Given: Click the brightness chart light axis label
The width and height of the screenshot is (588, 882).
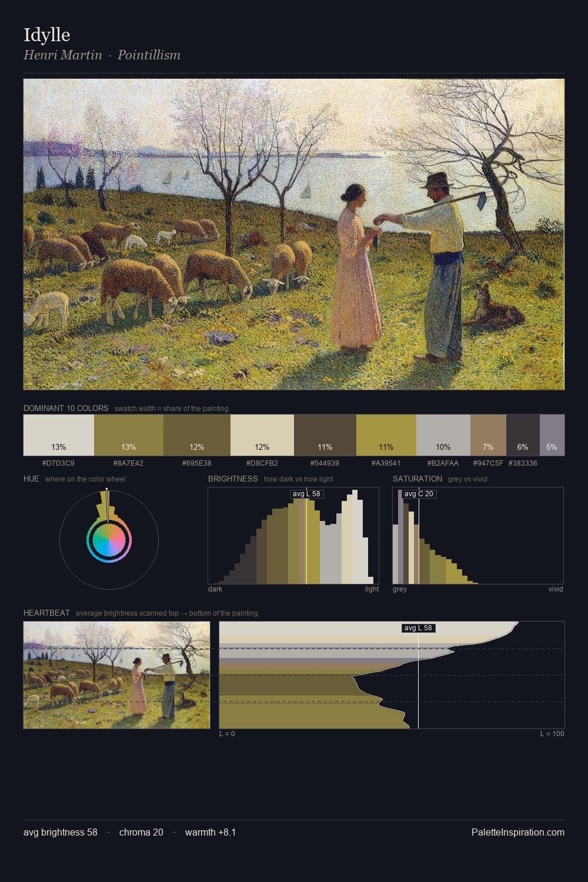Looking at the screenshot, I should [x=372, y=589].
